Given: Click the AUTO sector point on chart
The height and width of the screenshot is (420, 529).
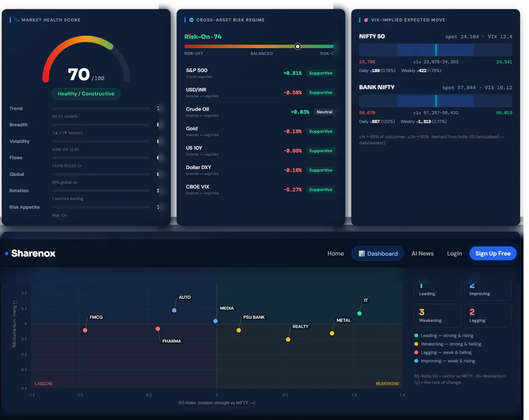Looking at the screenshot, I should pyautogui.click(x=174, y=311).
